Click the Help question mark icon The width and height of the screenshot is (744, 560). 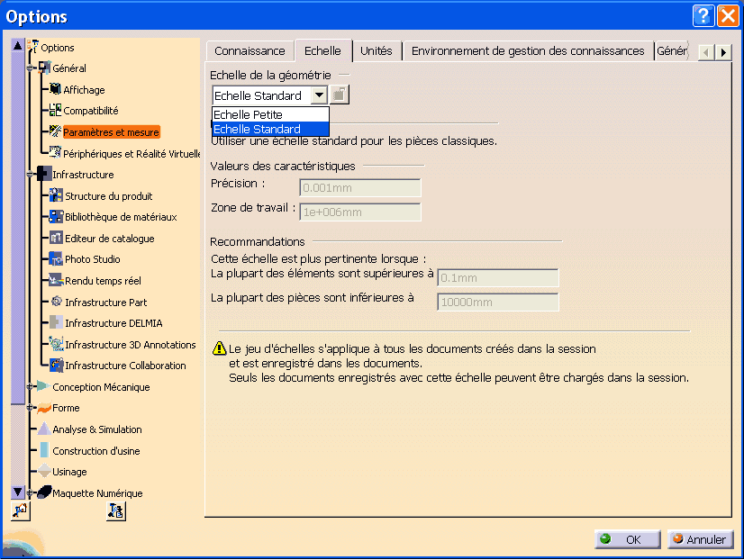[x=704, y=16]
